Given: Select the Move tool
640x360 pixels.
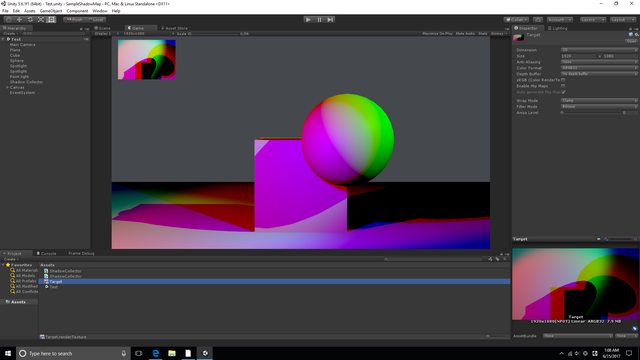Looking at the screenshot, I should 19,19.
